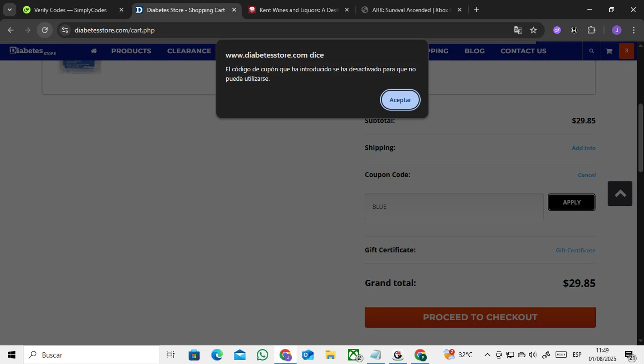Viewport: 644px width, 364px height.
Task: Click the cart item count badge 3
Action: click(x=626, y=51)
